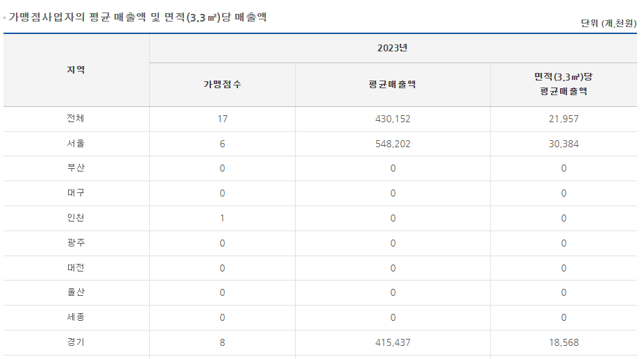Select the 대구 row label

[76, 193]
